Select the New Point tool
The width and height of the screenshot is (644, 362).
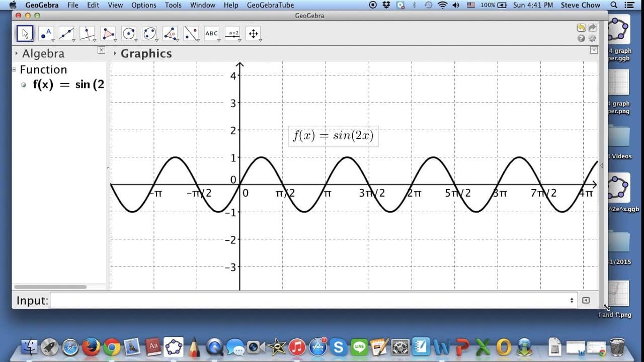tap(46, 34)
